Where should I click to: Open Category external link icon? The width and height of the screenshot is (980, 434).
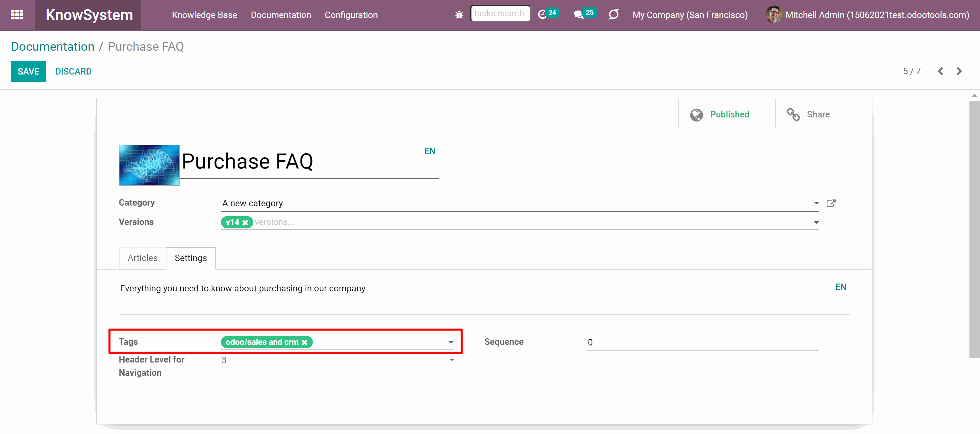(831, 203)
